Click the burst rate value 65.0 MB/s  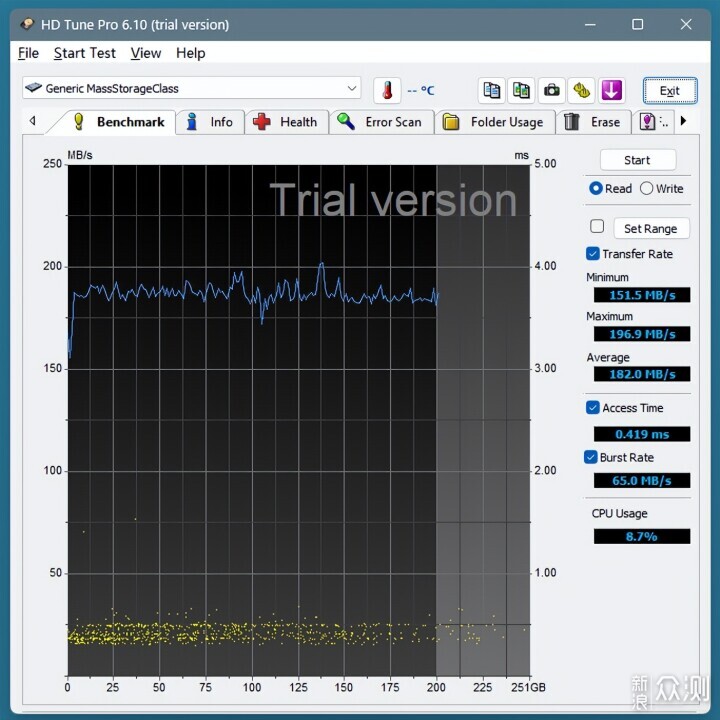click(642, 480)
